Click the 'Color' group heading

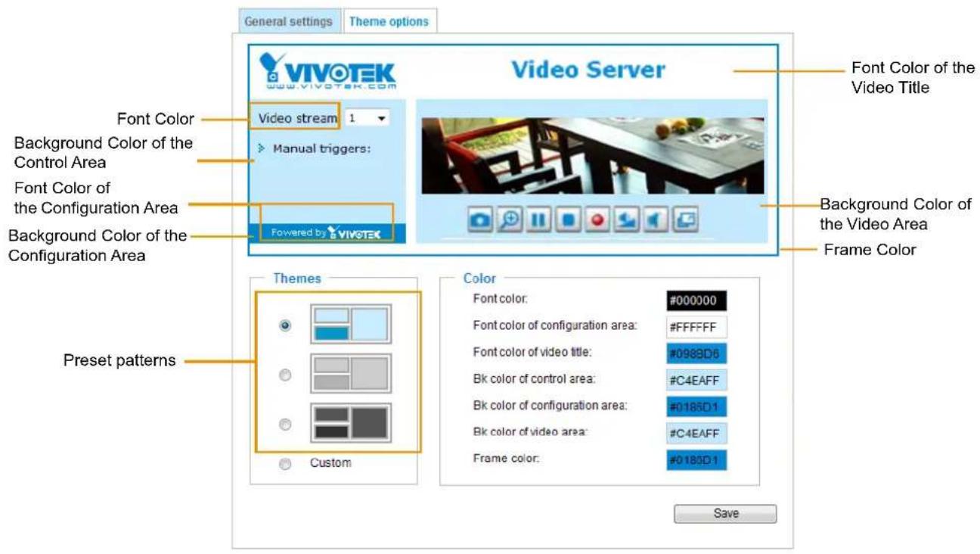click(479, 279)
